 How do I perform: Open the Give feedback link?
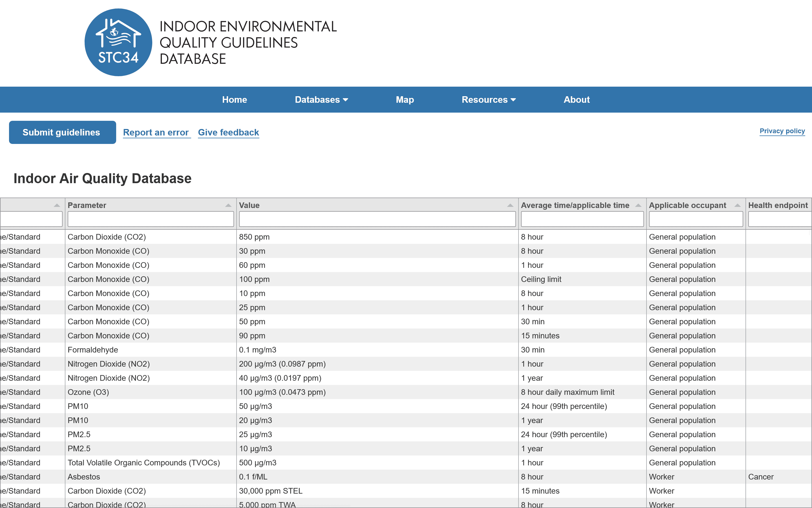228,132
